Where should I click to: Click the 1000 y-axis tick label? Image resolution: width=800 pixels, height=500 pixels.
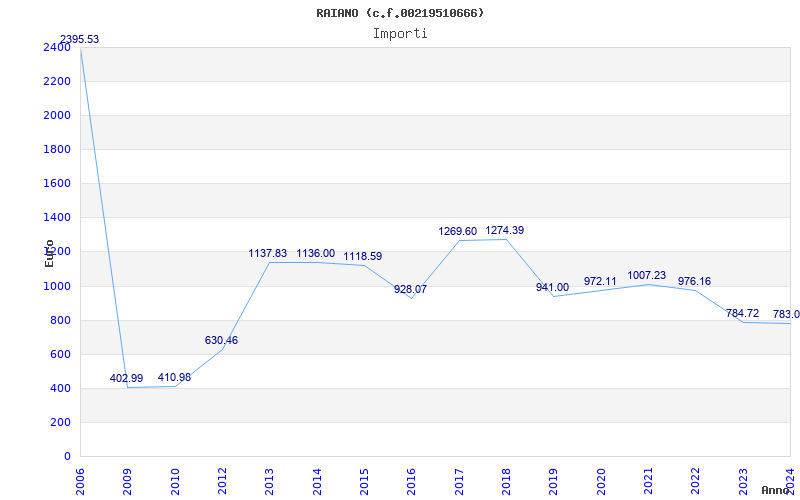tap(57, 286)
